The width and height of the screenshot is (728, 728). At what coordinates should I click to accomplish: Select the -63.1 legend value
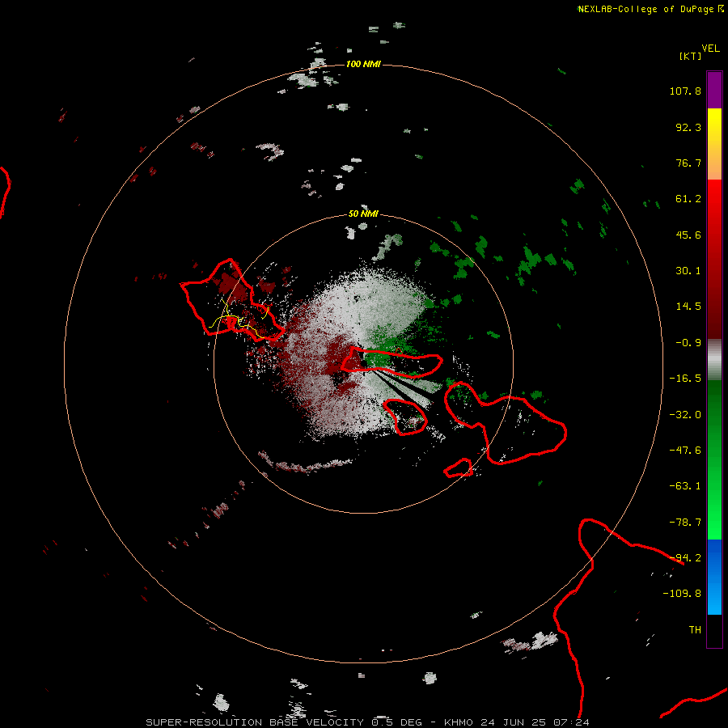(x=685, y=486)
